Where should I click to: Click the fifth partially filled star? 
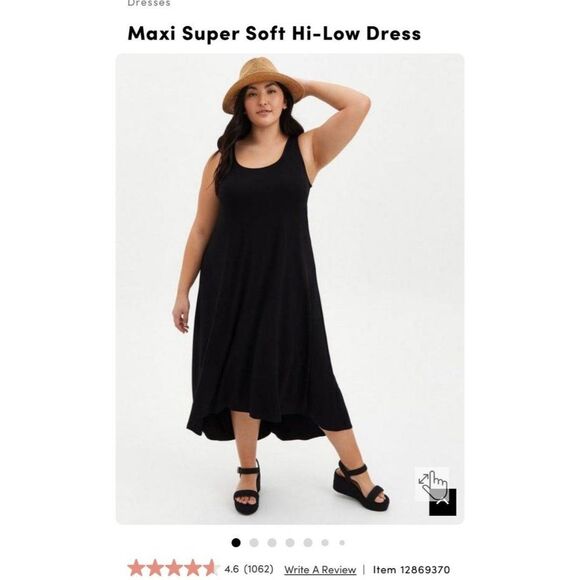[211, 568]
